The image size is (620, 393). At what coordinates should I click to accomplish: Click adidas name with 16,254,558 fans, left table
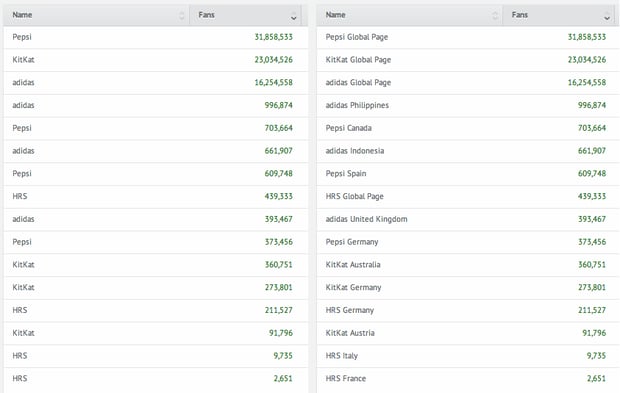pos(23,83)
